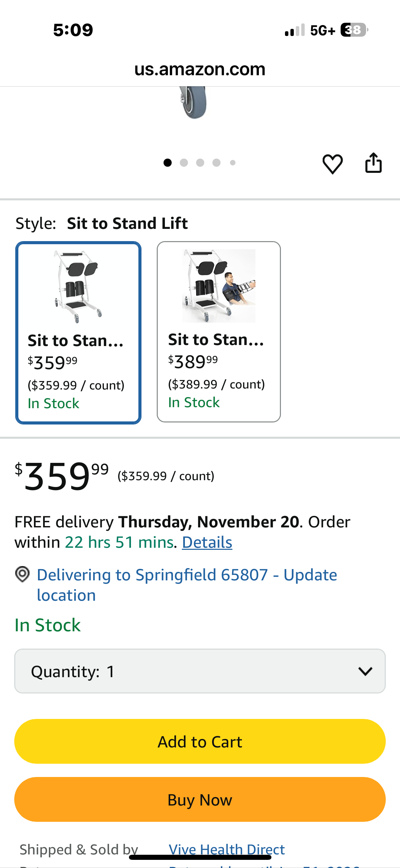
Task: Jump to fourth image carousel dot
Action: pos(216,163)
